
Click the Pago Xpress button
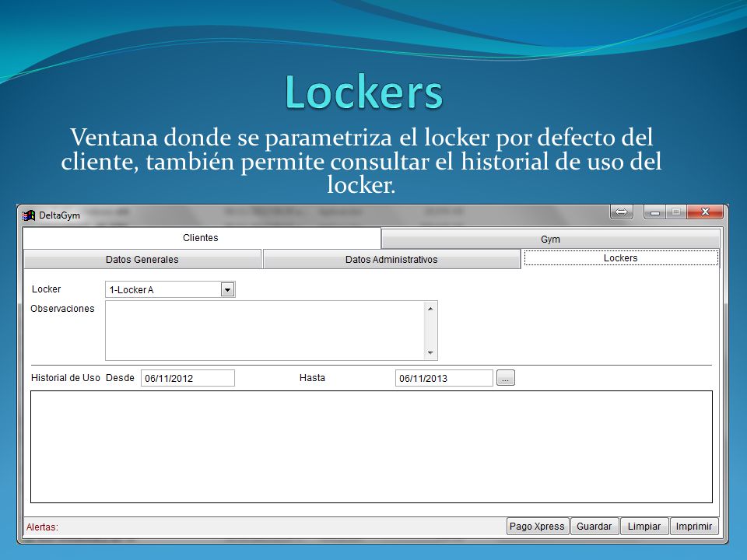pyautogui.click(x=537, y=527)
